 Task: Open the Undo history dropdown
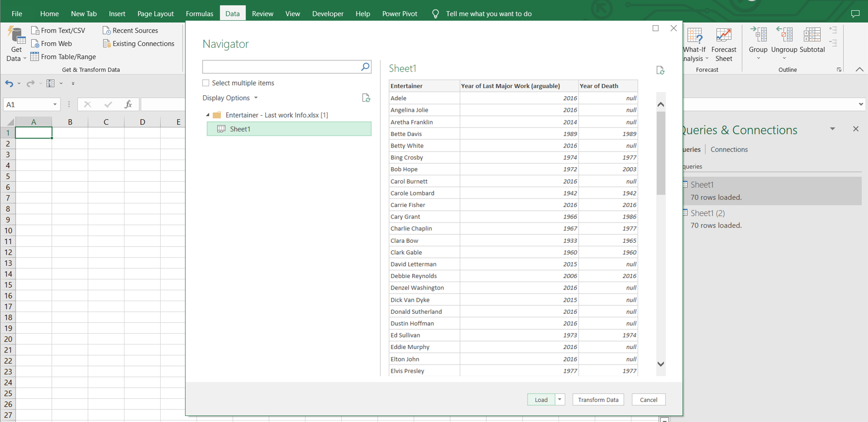(x=19, y=83)
